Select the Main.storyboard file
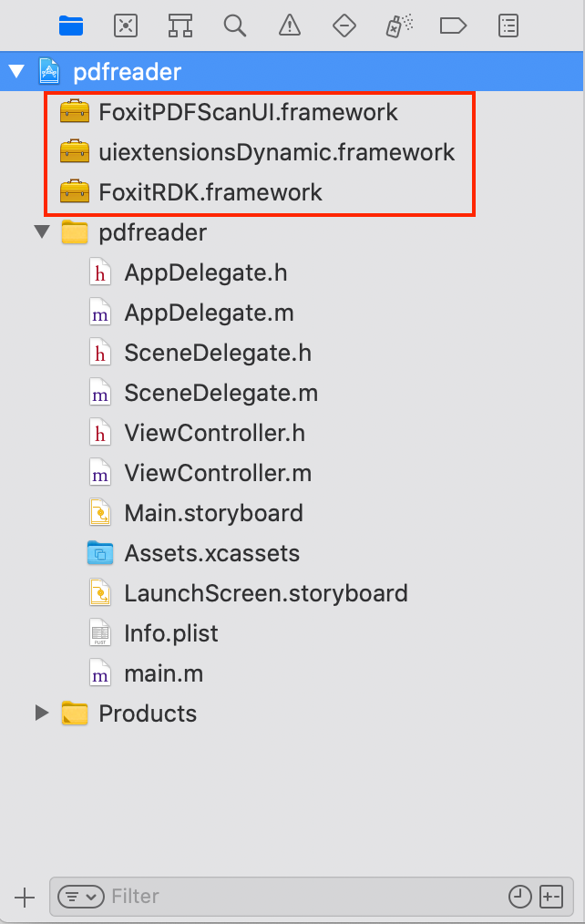 click(213, 513)
